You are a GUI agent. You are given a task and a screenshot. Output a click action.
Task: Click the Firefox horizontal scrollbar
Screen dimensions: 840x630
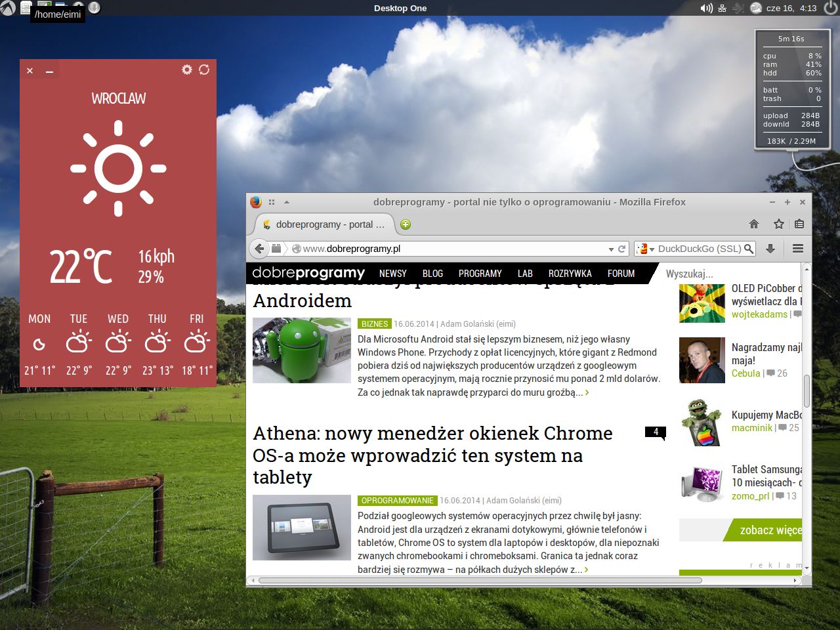[480, 580]
